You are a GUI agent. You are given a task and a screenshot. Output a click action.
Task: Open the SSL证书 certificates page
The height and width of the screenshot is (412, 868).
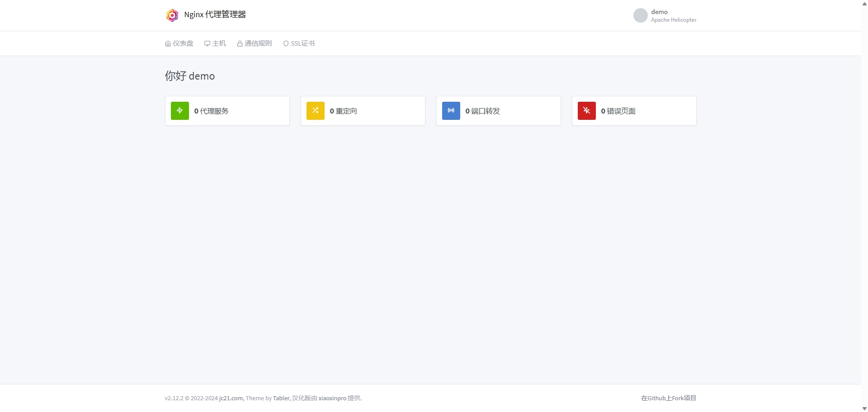click(299, 43)
